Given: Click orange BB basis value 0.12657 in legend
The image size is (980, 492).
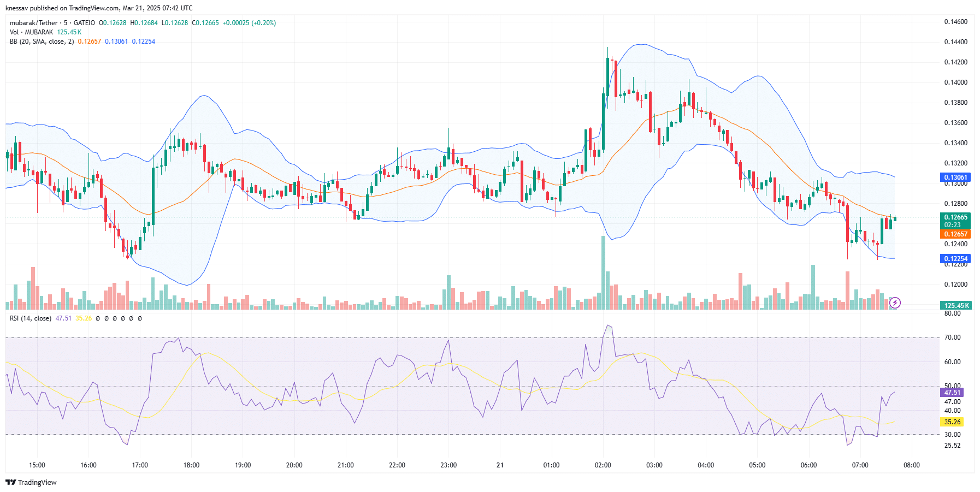Looking at the screenshot, I should pos(90,42).
